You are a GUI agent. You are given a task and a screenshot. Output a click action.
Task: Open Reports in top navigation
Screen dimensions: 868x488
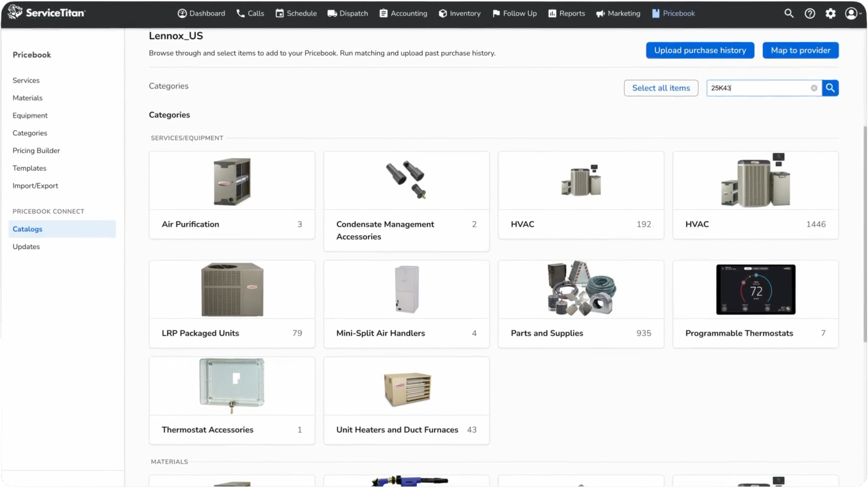[566, 14]
